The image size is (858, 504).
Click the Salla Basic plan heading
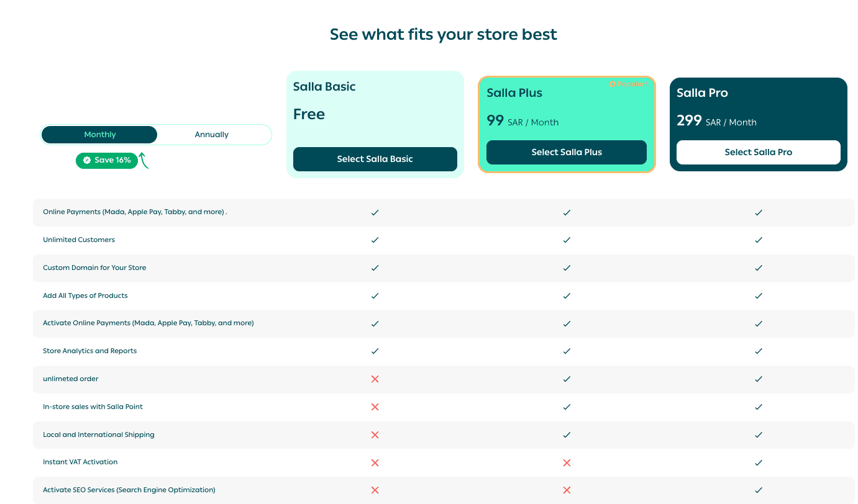[324, 87]
